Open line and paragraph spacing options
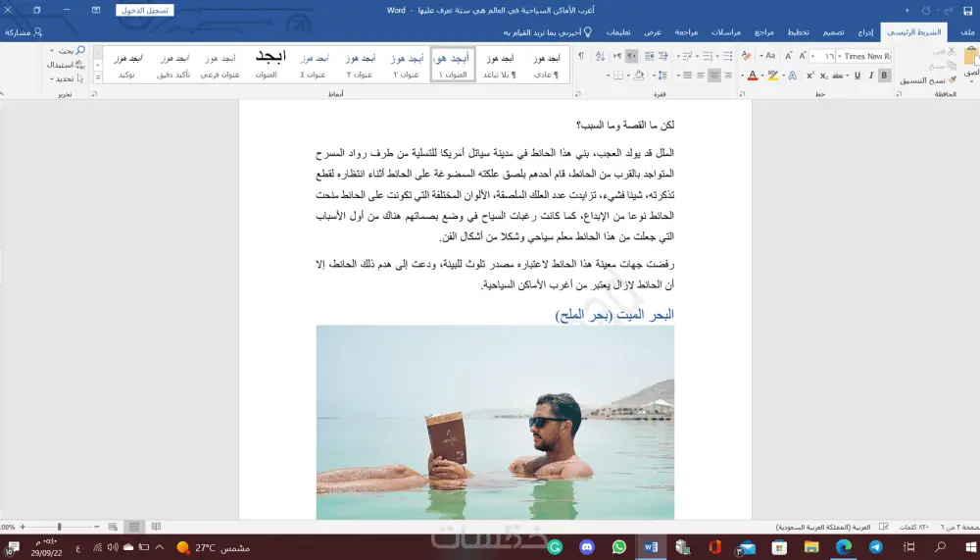 pyautogui.click(x=662, y=76)
